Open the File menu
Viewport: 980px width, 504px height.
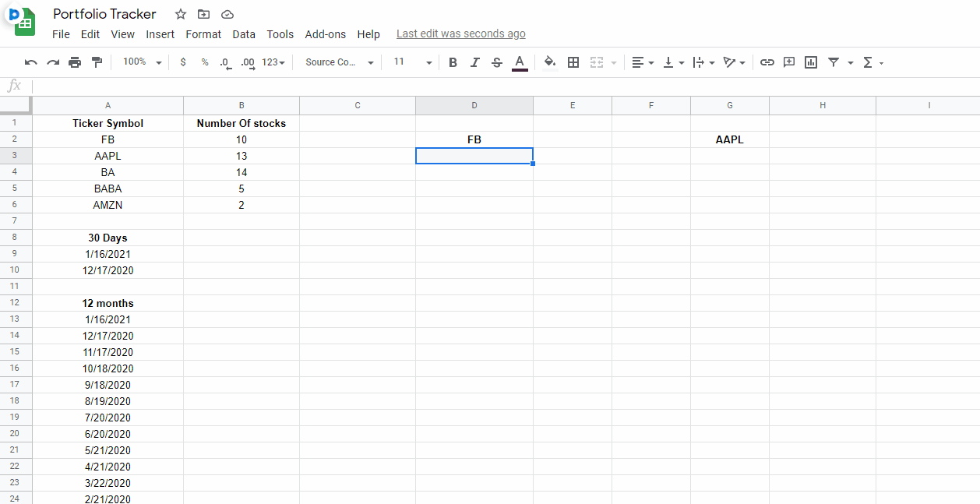pyautogui.click(x=61, y=34)
